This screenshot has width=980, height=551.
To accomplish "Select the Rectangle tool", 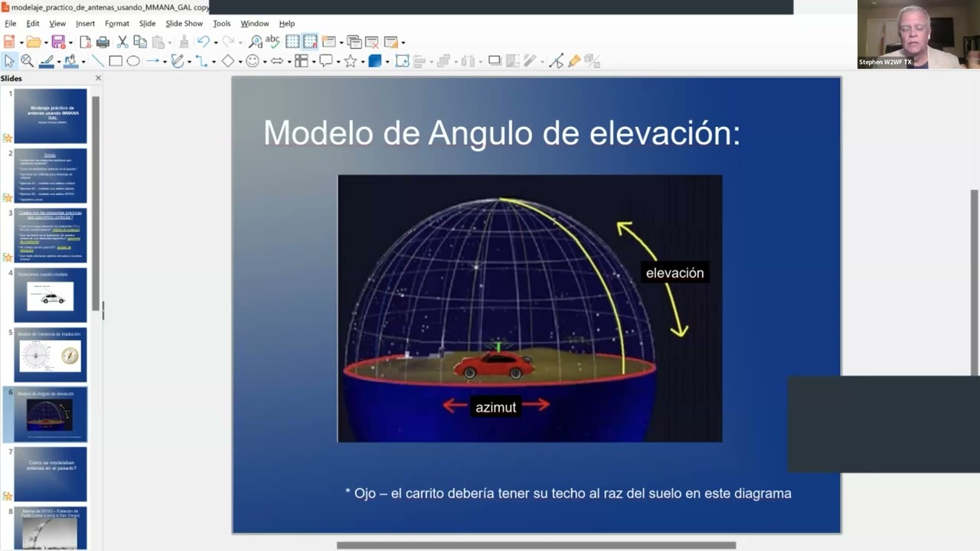I will click(116, 61).
